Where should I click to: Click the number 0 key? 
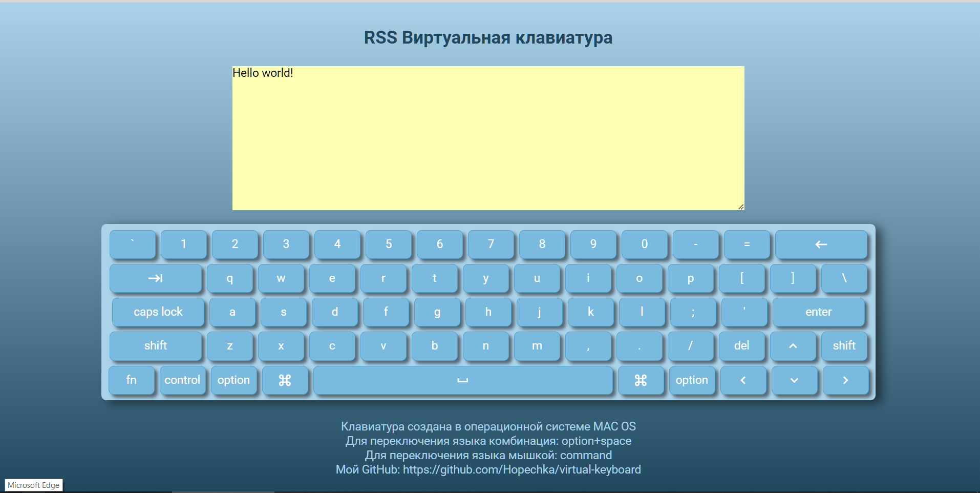pyautogui.click(x=644, y=244)
